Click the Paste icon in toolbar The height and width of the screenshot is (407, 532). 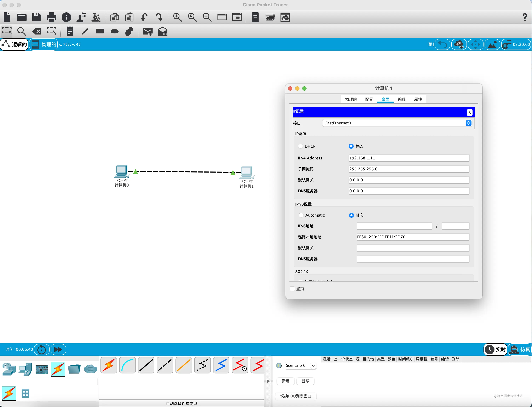coord(129,17)
